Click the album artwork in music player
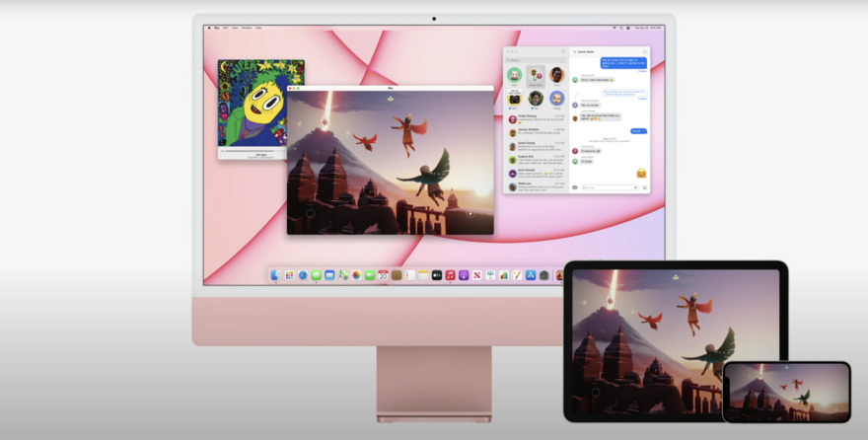The image size is (868, 440). point(260,103)
